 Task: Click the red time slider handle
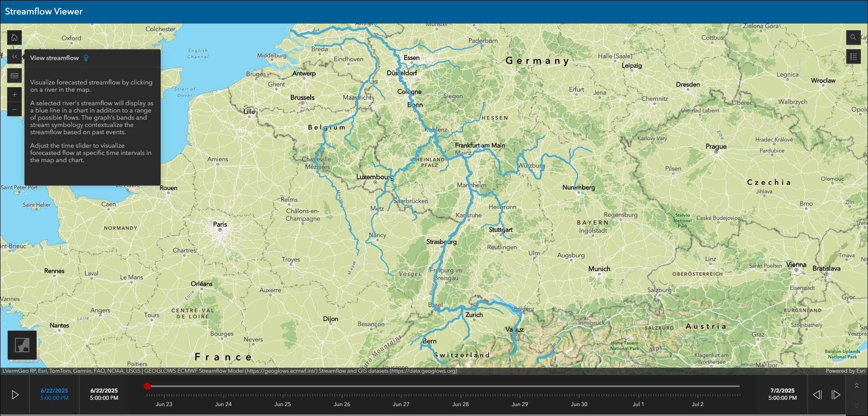tap(147, 386)
